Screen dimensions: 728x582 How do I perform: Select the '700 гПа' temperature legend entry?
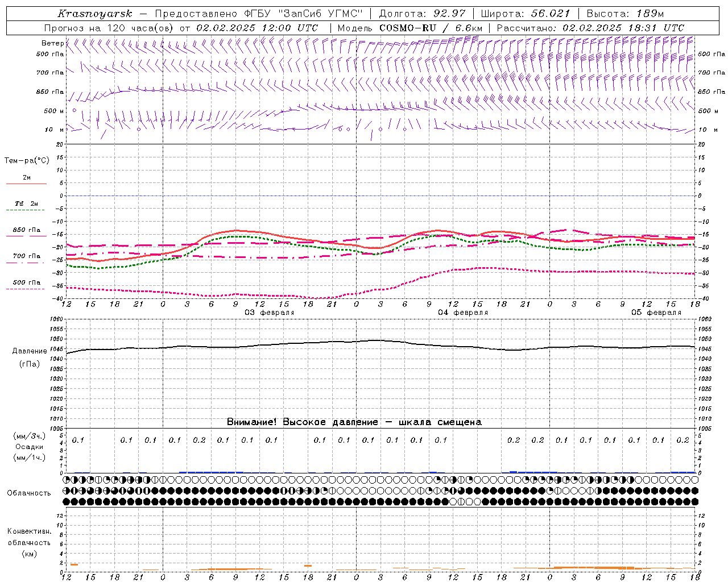[x=27, y=256]
